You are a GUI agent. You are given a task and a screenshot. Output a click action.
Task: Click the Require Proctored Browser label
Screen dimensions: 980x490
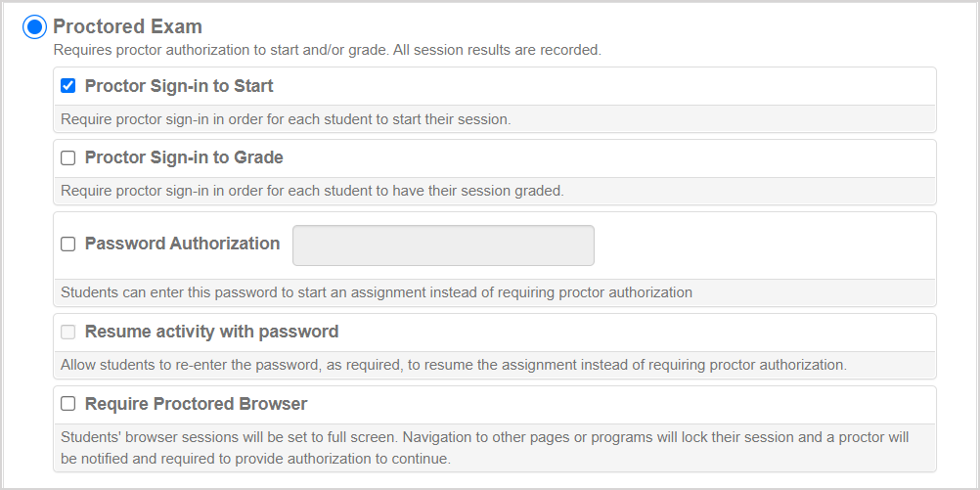pyautogui.click(x=196, y=404)
